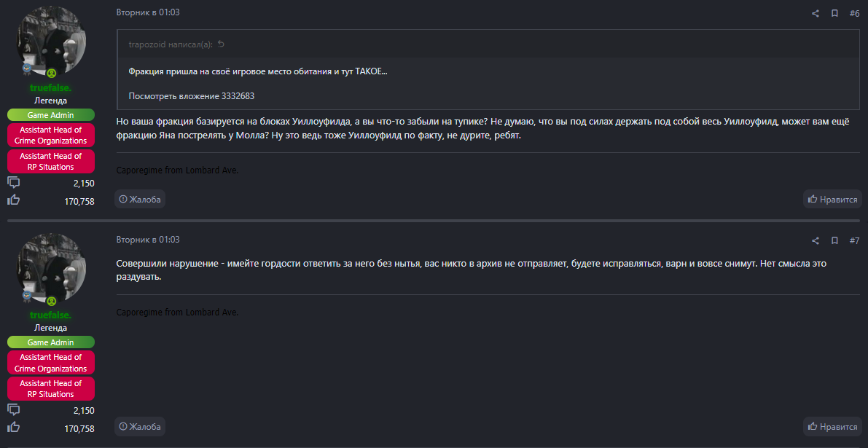868x448 pixels.
Task: Report post #6 via Жалоба
Action: pos(140,199)
